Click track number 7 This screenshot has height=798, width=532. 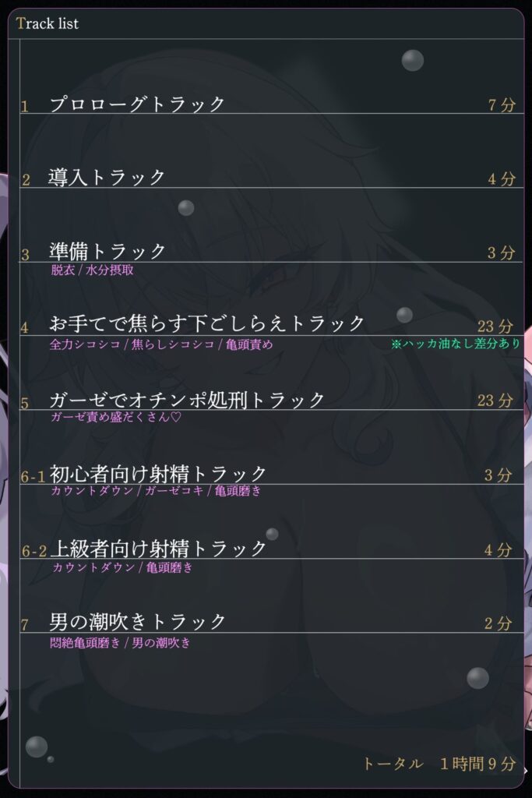(25, 625)
